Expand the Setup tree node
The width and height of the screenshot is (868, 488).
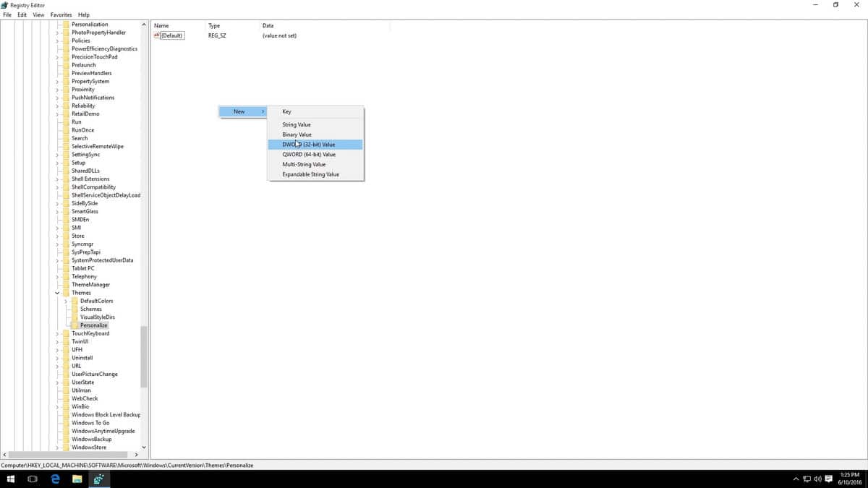point(57,163)
